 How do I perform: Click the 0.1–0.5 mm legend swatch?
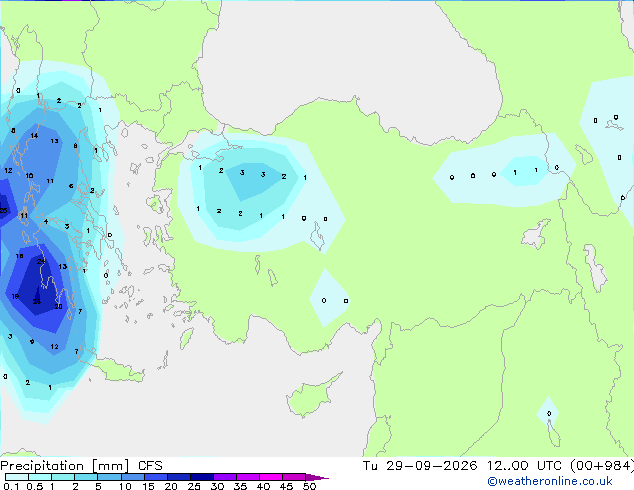click(17, 477)
